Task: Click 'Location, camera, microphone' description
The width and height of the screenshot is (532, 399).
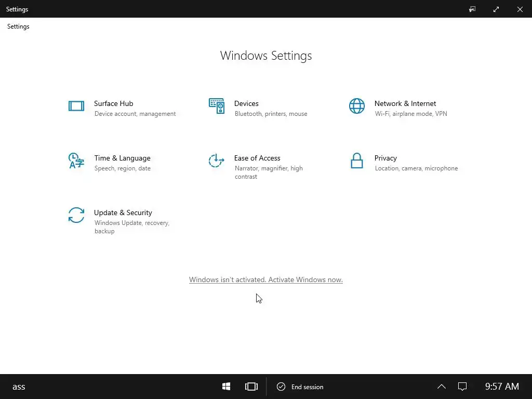Action: coord(416,168)
